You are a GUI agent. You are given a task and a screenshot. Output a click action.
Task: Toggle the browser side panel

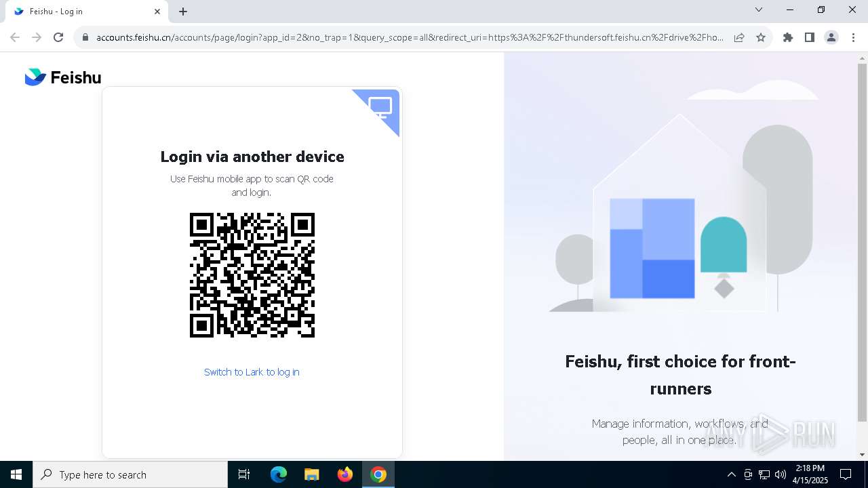pos(810,37)
